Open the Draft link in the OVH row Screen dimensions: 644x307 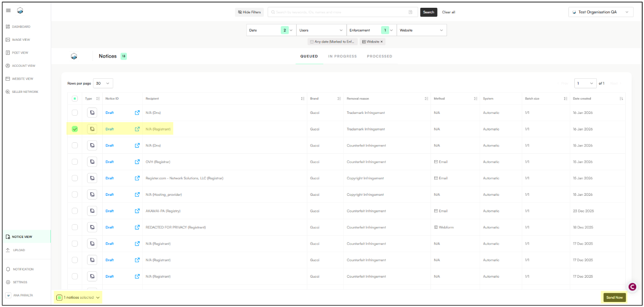click(x=109, y=162)
